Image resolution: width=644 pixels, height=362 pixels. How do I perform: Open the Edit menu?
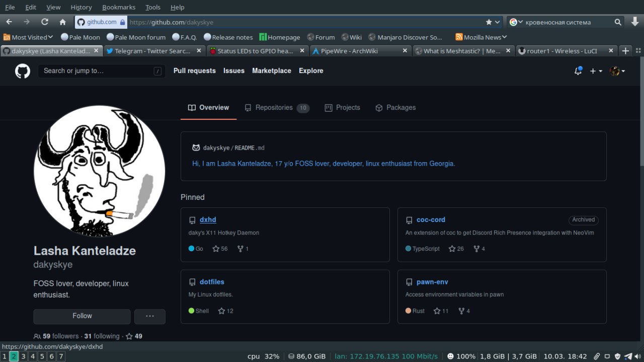(31, 7)
